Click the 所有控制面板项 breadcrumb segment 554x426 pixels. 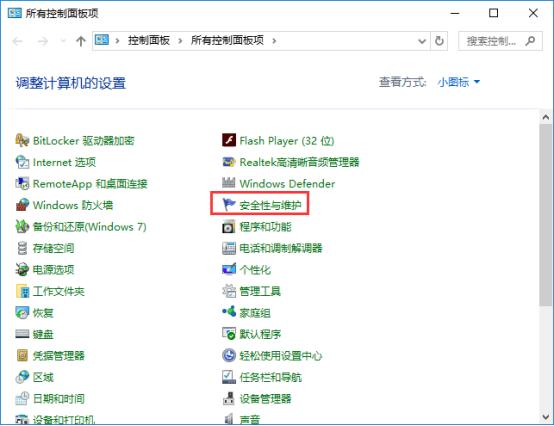[227, 41]
